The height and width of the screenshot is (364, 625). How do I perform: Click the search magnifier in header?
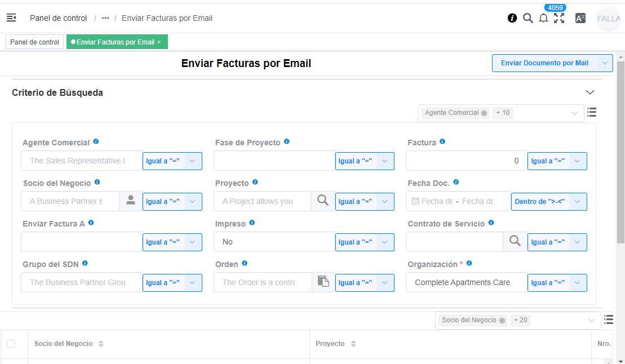[x=528, y=18]
